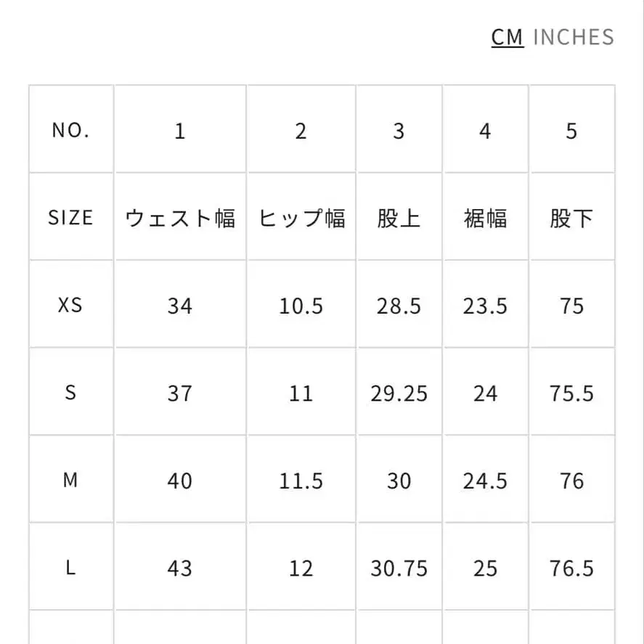Select the S size row label
This screenshot has width=644, height=644.
[70, 394]
